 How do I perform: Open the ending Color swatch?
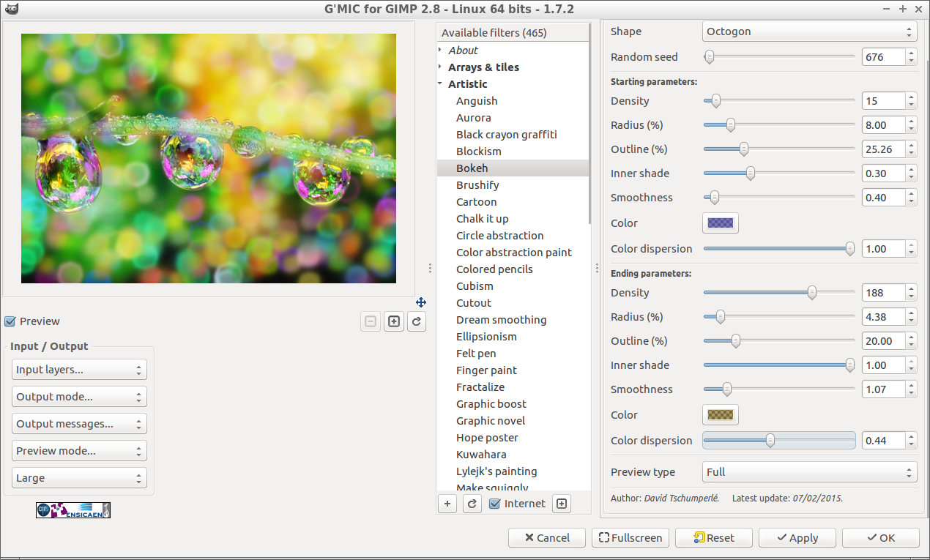(721, 415)
